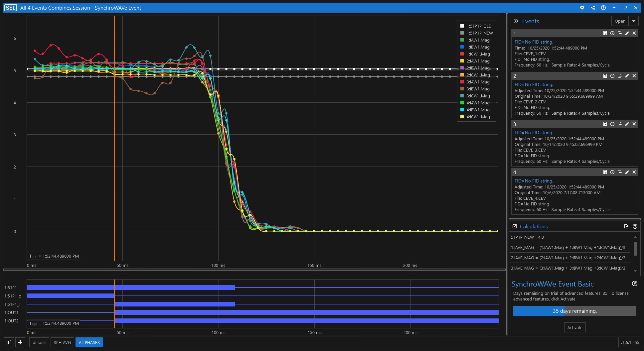Open the settings gear in title bar

(x=582, y=8)
